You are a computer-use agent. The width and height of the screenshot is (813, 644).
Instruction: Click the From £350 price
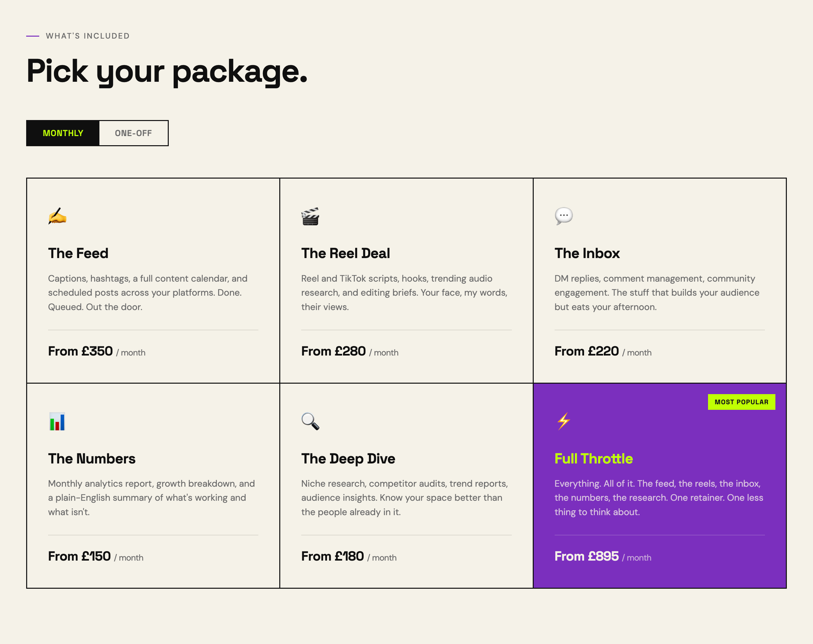click(80, 351)
